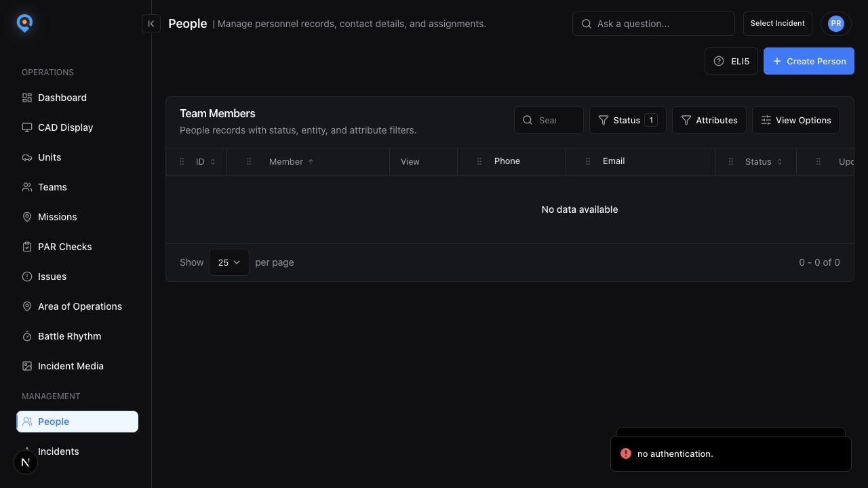Click the Missions pin icon
The image size is (868, 488).
coord(27,217)
